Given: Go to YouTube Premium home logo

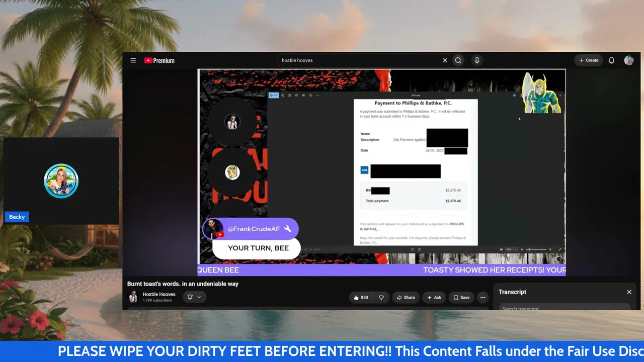Looking at the screenshot, I should coord(159,60).
